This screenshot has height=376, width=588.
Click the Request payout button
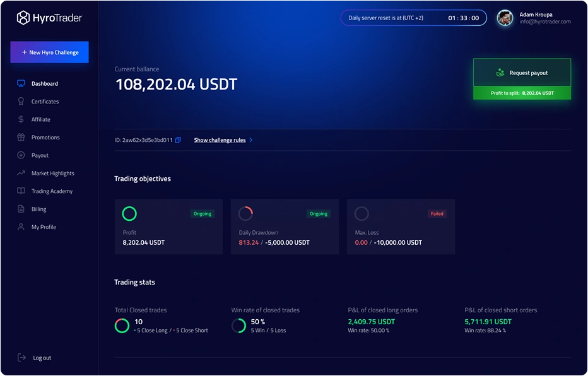click(522, 72)
